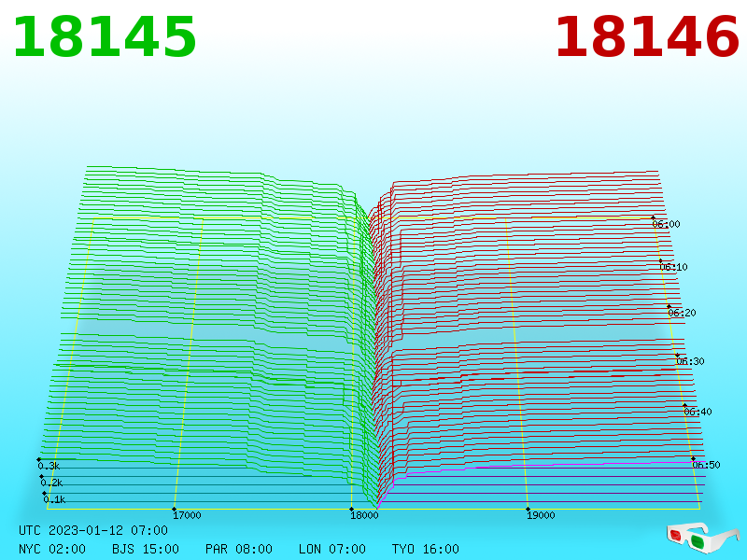Click the 18000 price axis label
The image size is (747, 560).
pos(364,515)
